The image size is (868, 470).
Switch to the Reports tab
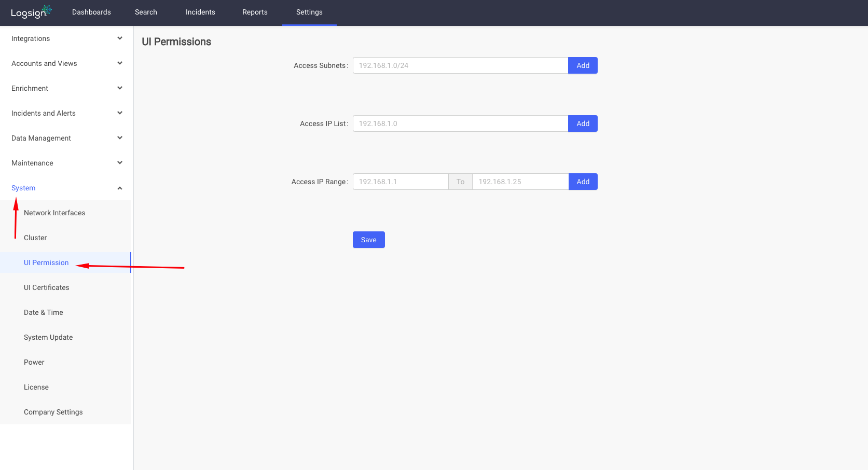tap(255, 12)
